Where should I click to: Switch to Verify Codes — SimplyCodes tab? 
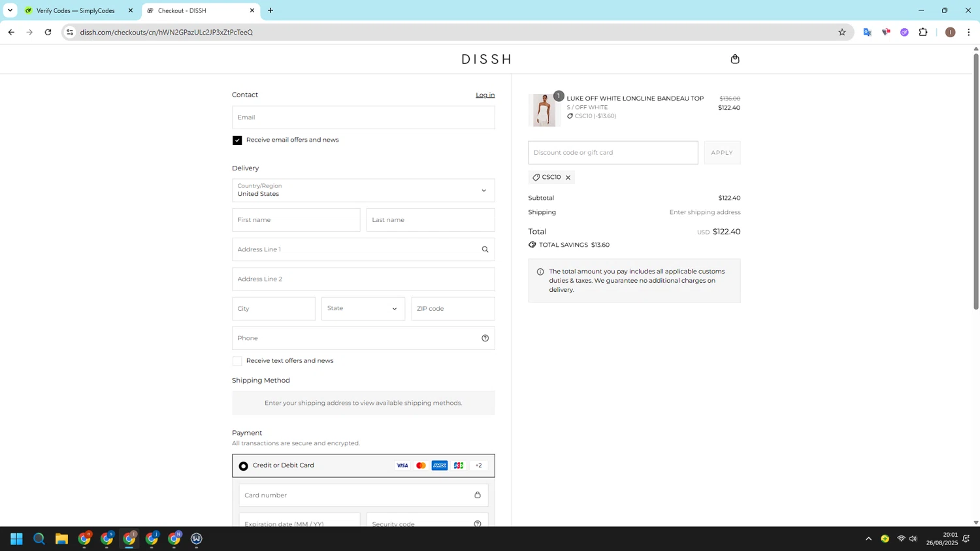pos(75,10)
